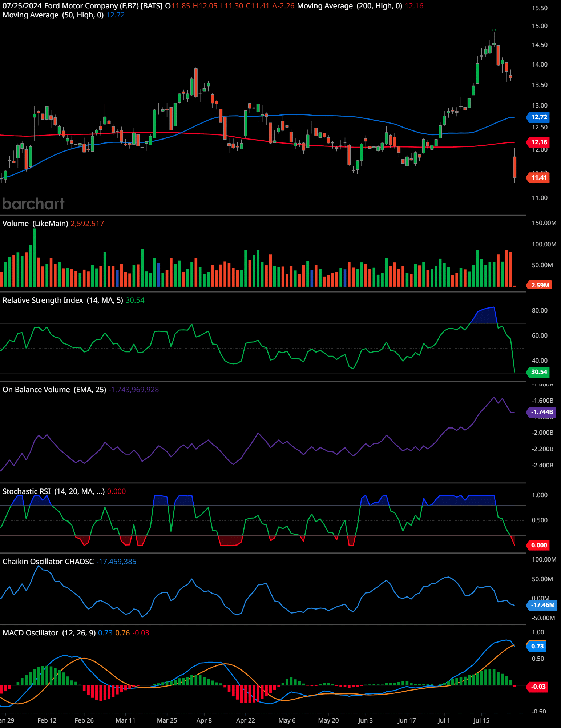Click the 0.50 MACD axis label
The image size is (561, 728).
(x=538, y=659)
